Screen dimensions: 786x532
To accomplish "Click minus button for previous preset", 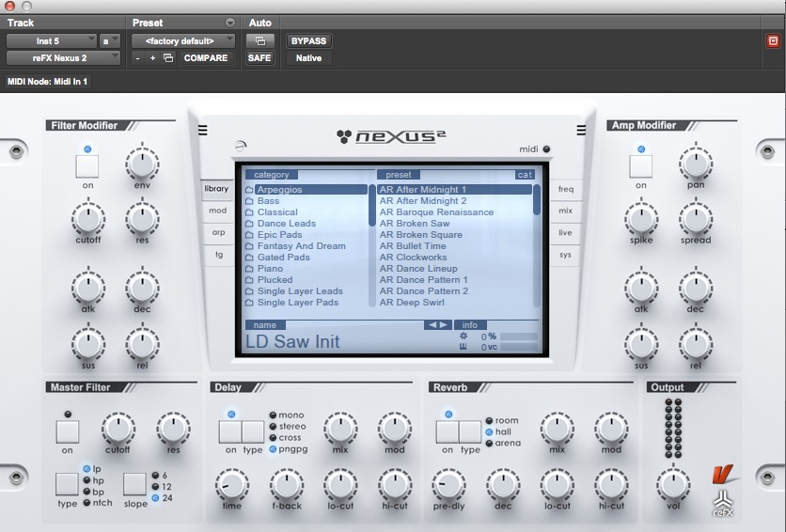I will 138,58.
